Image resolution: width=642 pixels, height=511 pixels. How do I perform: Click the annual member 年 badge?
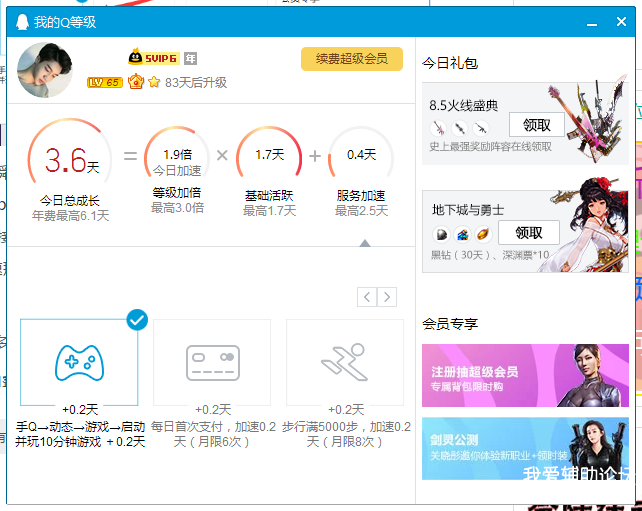pos(190,58)
